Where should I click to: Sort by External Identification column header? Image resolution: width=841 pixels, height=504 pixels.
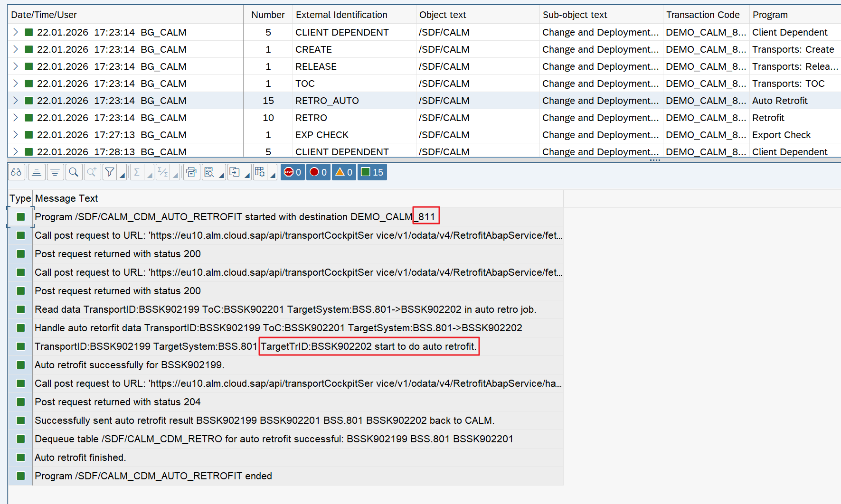(341, 15)
